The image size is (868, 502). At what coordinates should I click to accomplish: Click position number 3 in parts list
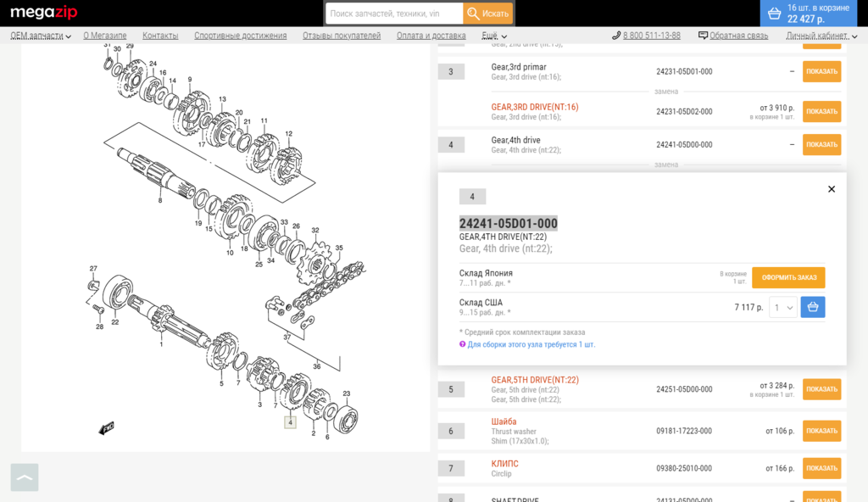point(451,71)
